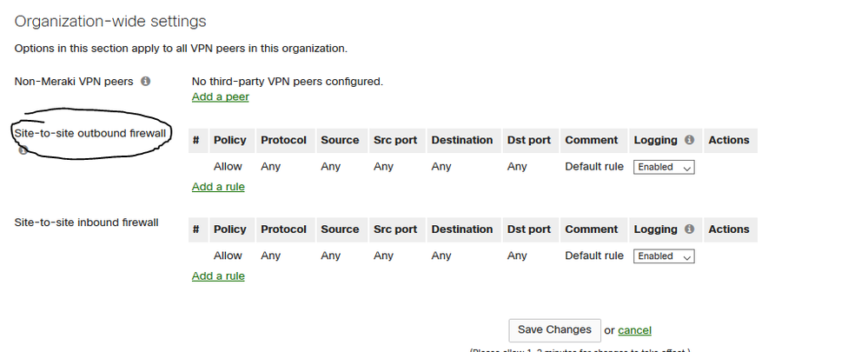The image size is (868, 352).
Task: Click Policy column header in outbound table
Action: (x=229, y=140)
